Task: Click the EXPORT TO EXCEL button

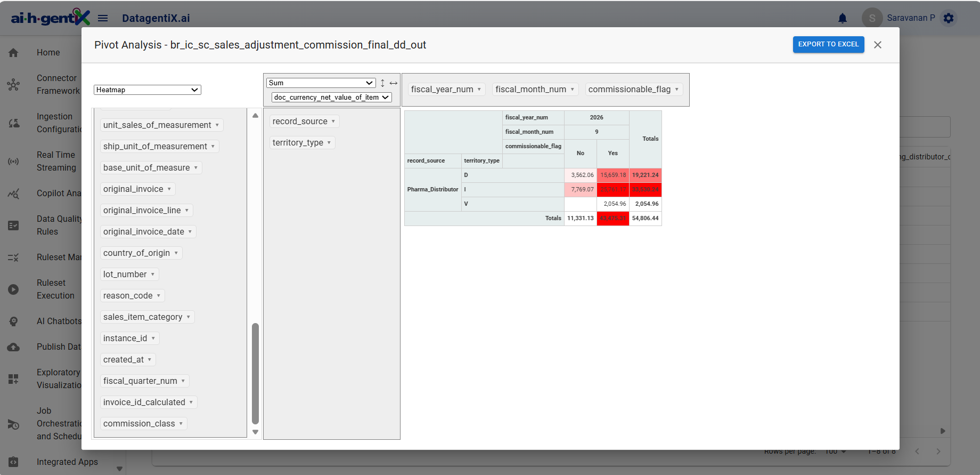Action: pos(828,44)
